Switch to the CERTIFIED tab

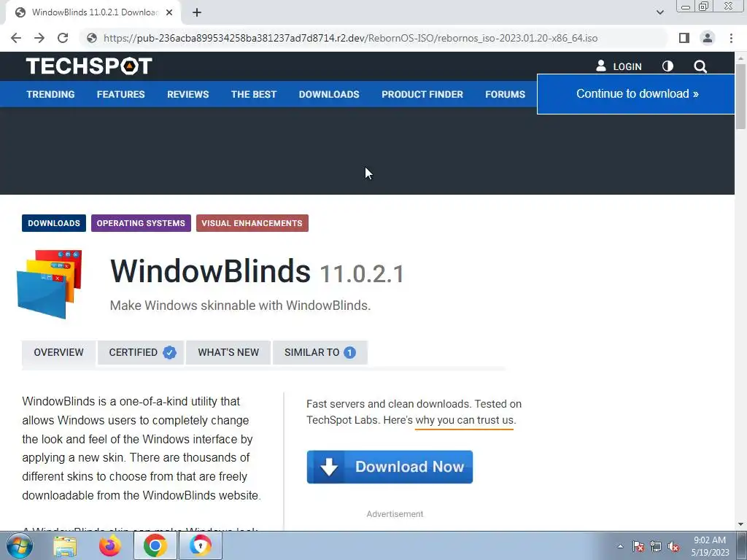pos(141,352)
